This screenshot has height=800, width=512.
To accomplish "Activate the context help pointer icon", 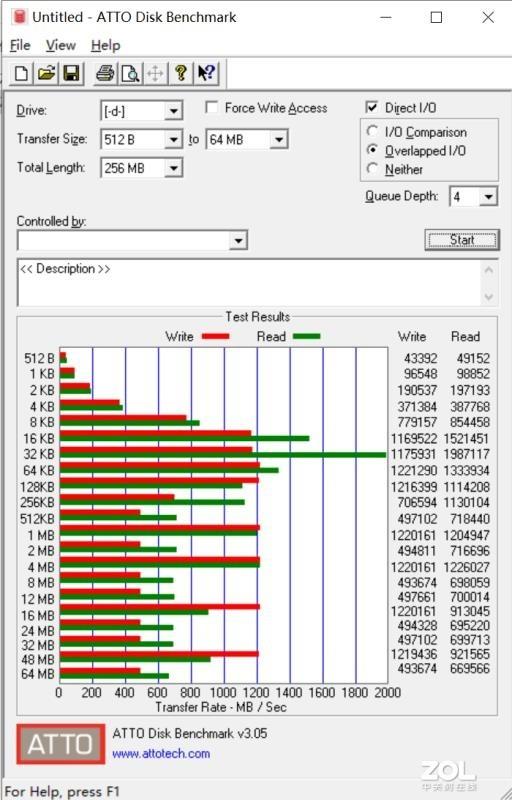I will [x=206, y=73].
